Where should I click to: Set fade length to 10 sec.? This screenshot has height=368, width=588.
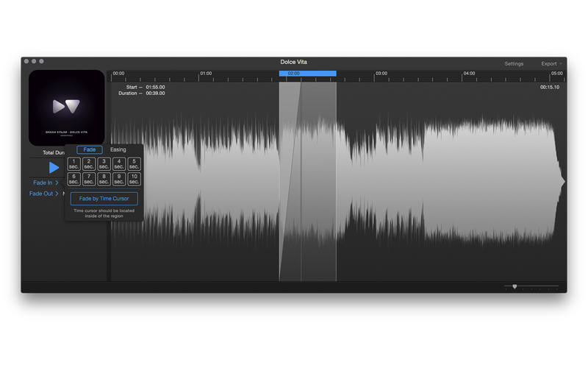tap(134, 179)
